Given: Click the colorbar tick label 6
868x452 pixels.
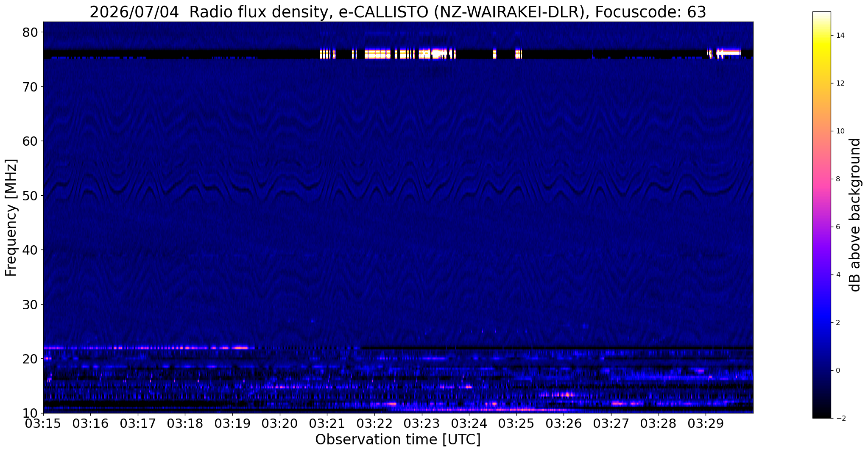Looking at the screenshot, I should pyautogui.click(x=837, y=227).
